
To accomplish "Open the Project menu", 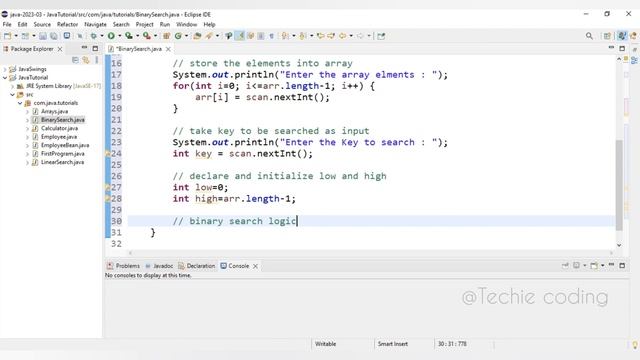I will (x=144, y=24).
